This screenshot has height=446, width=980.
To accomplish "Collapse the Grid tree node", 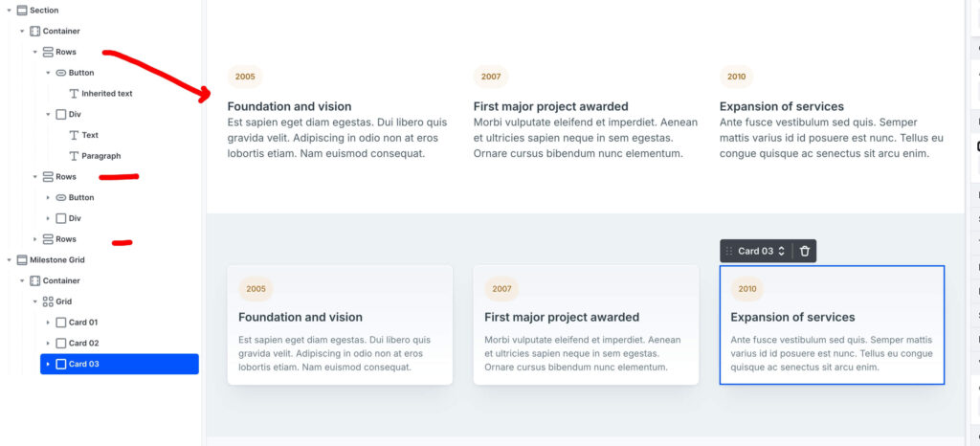I will pyautogui.click(x=35, y=301).
